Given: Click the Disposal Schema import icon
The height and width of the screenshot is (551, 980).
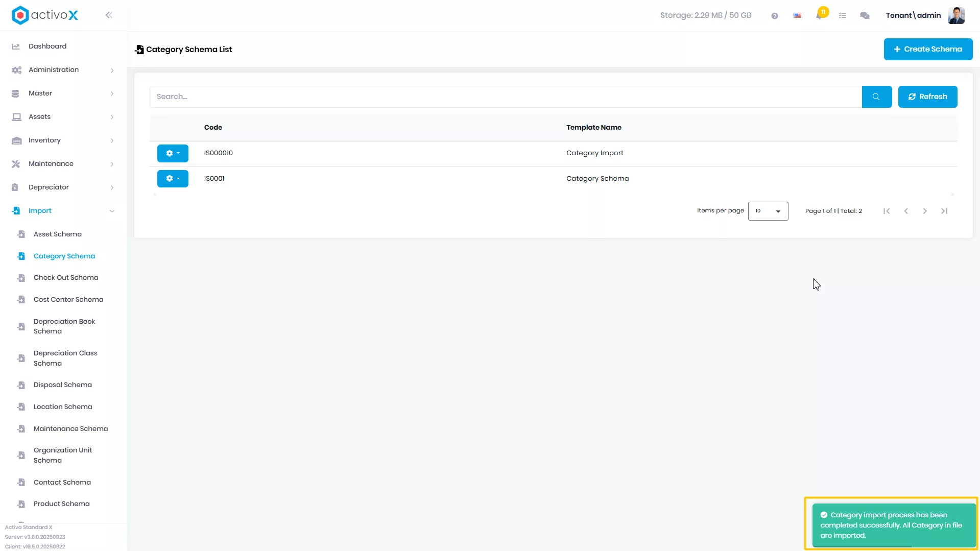Looking at the screenshot, I should 21,385.
